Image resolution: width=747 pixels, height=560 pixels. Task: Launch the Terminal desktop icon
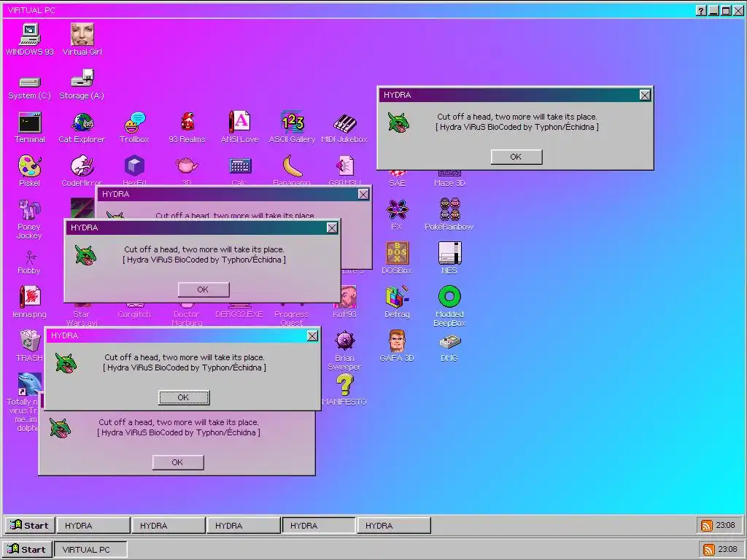(x=29, y=122)
